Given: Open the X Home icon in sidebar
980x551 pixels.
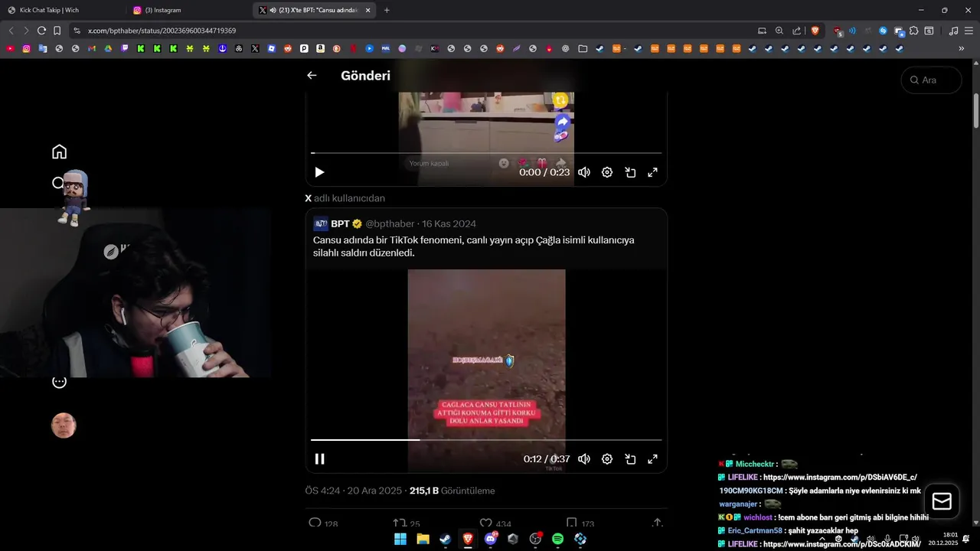Looking at the screenshot, I should tap(59, 152).
